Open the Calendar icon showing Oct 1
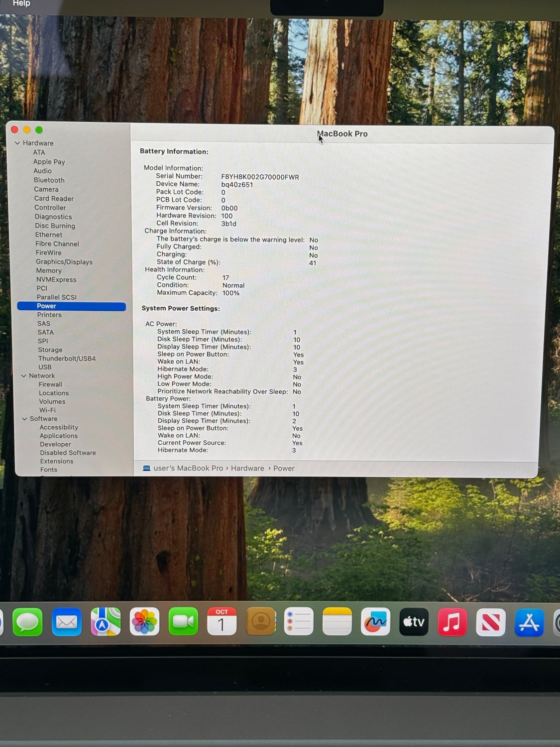This screenshot has width=560, height=747. 222,622
